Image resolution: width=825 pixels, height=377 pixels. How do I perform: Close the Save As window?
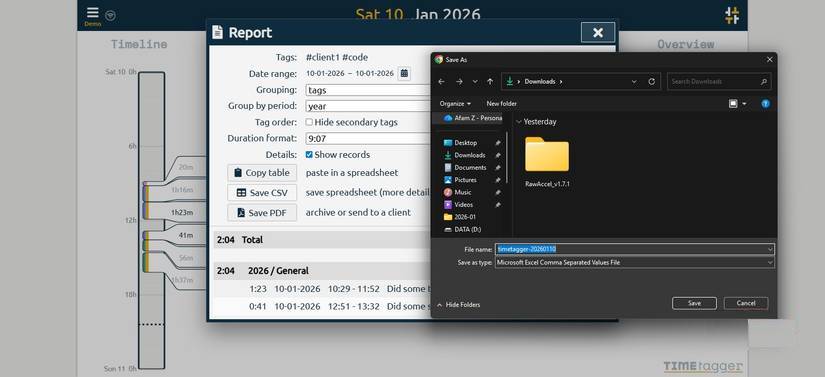point(769,60)
